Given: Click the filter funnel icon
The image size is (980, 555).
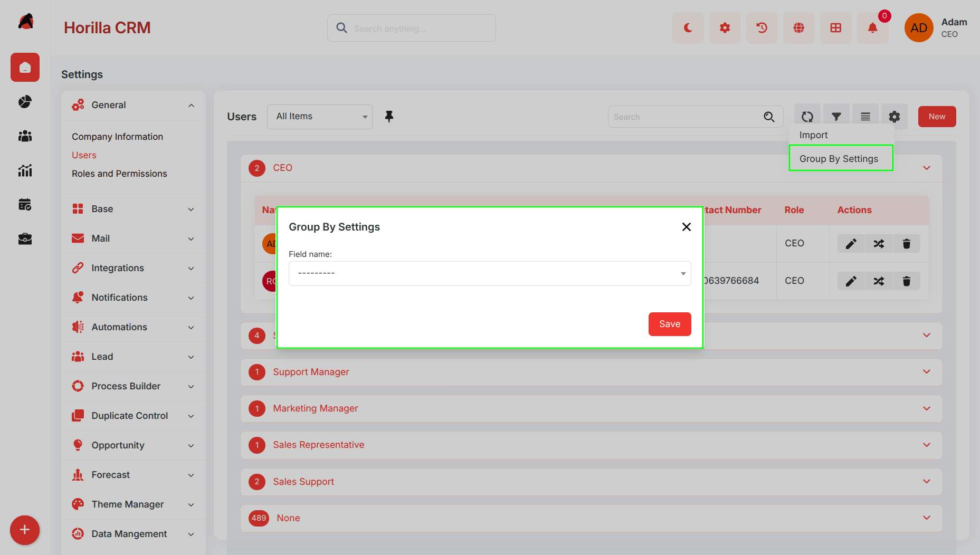Looking at the screenshot, I should (836, 117).
